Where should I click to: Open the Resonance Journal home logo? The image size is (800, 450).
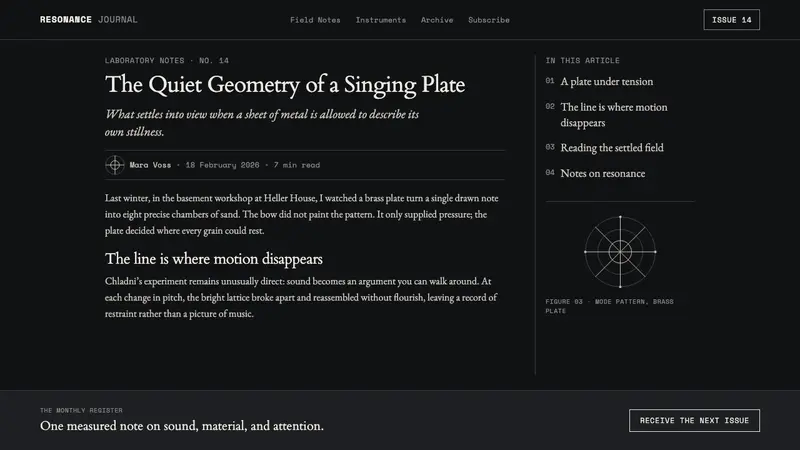(89, 19)
